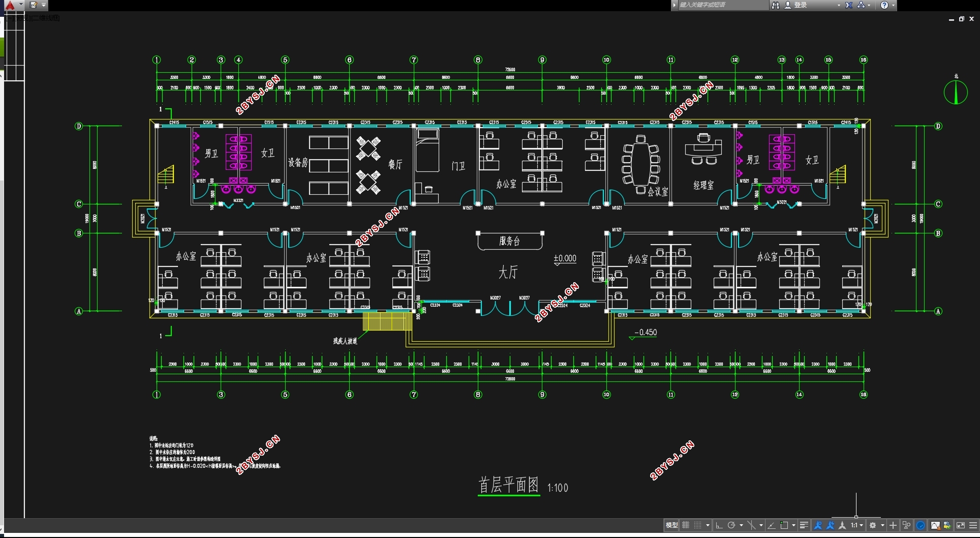Click the Save As quick access icon
Screen dimensions: 980x538
(34, 5)
